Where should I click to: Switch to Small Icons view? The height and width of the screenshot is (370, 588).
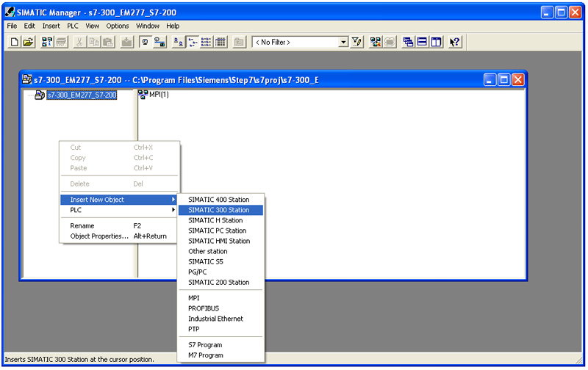[193, 42]
